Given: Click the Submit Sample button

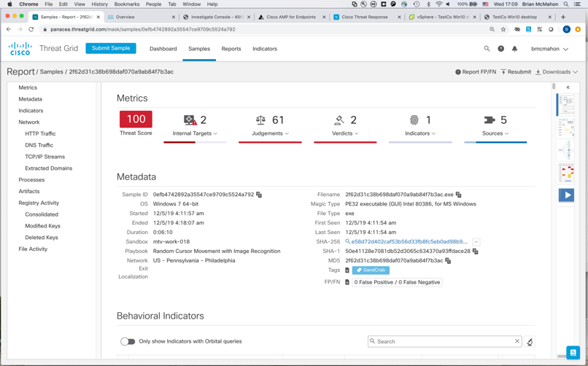Looking at the screenshot, I should pyautogui.click(x=111, y=48).
